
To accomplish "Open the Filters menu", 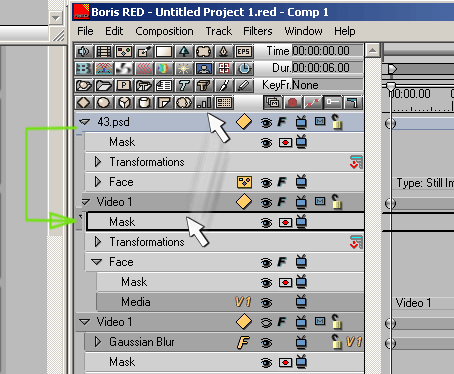I will (258, 31).
